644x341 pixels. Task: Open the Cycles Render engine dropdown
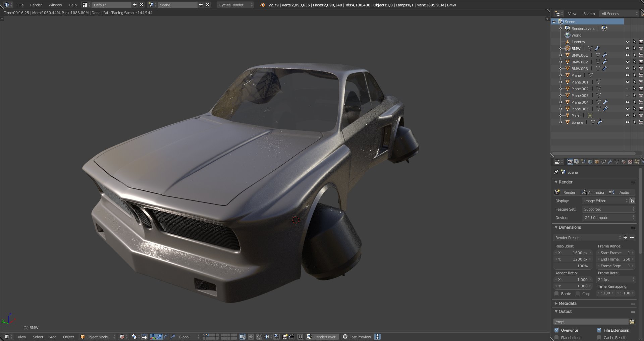[235, 5]
